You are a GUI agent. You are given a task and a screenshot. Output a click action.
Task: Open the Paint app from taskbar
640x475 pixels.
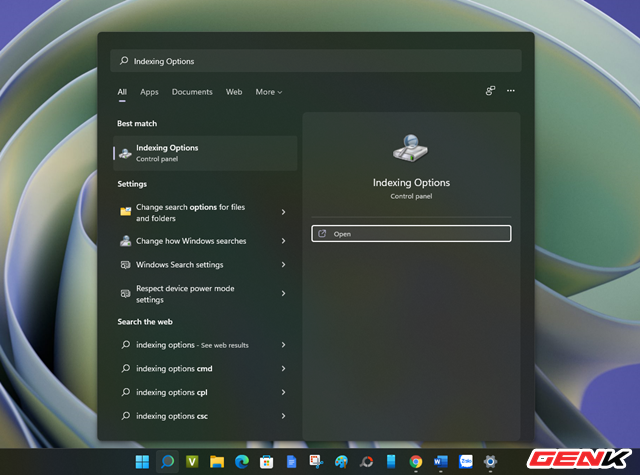pos(341,462)
